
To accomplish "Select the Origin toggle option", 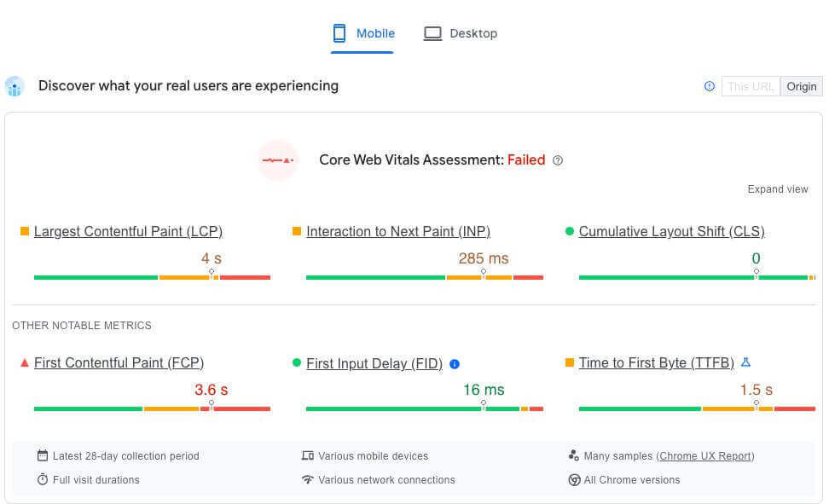I will [x=801, y=86].
